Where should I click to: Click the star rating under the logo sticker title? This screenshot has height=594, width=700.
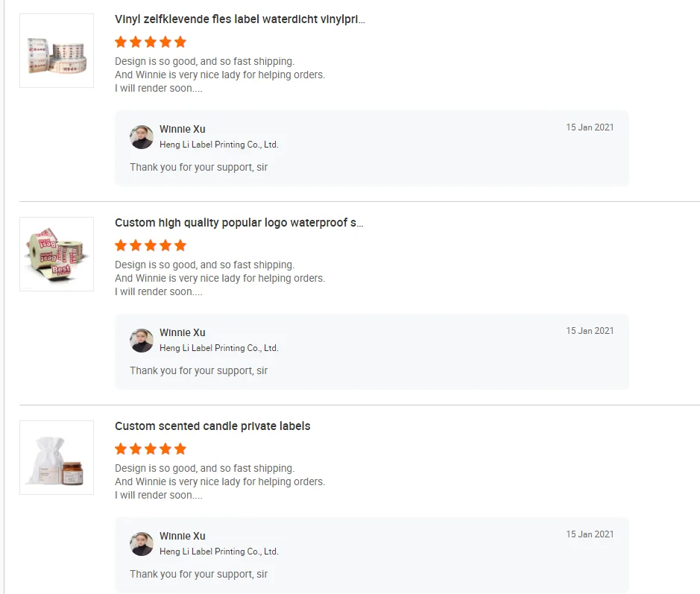(x=151, y=245)
